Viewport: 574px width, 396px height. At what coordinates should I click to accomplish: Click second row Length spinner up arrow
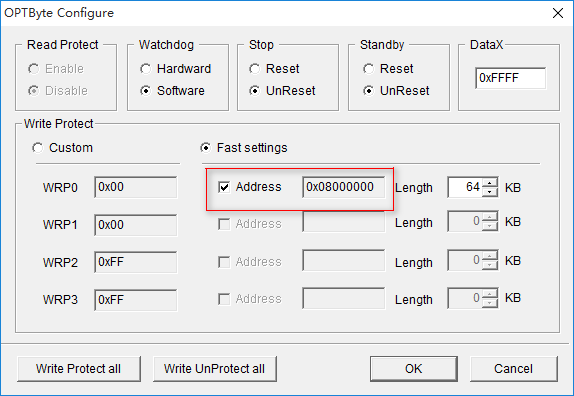[x=490, y=217]
